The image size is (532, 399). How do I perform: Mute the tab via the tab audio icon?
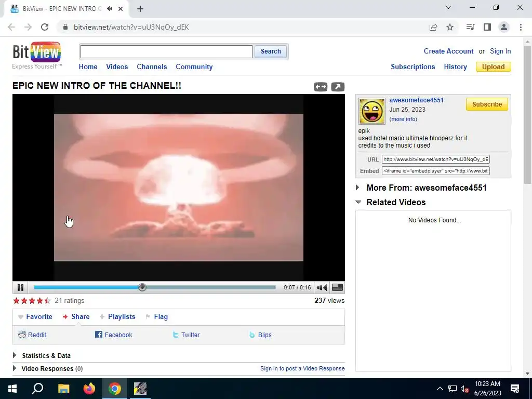pyautogui.click(x=109, y=9)
